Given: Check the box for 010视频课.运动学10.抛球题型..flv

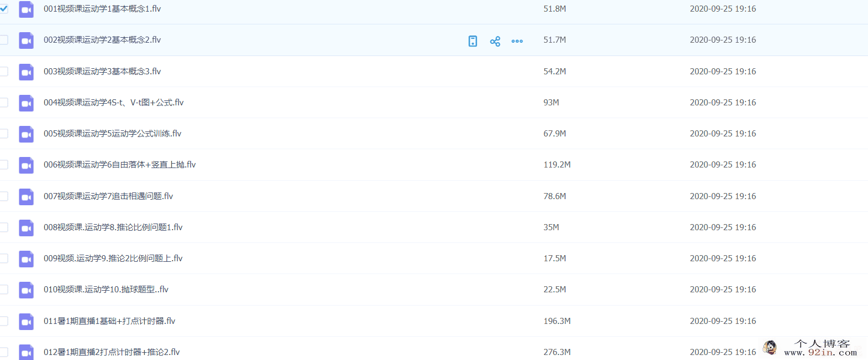Looking at the screenshot, I should click(3, 289).
